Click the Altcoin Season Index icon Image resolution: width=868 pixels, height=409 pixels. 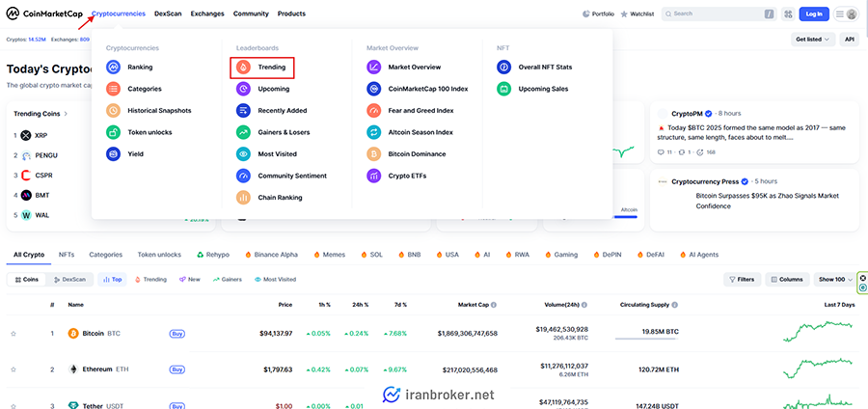373,132
